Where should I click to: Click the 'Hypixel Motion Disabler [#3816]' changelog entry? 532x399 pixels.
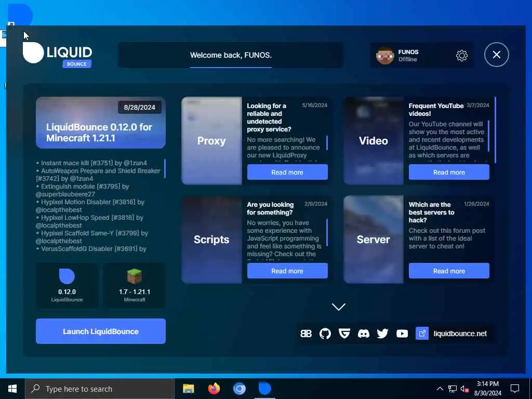pos(90,206)
